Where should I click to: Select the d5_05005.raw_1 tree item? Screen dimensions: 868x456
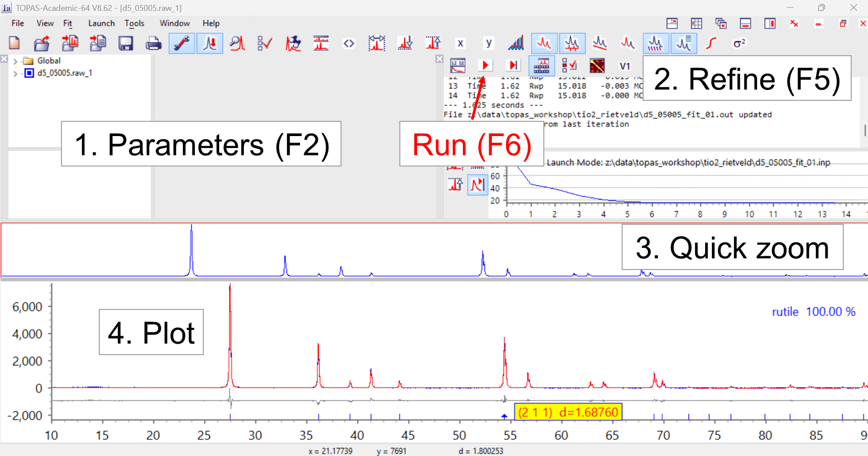coord(64,73)
